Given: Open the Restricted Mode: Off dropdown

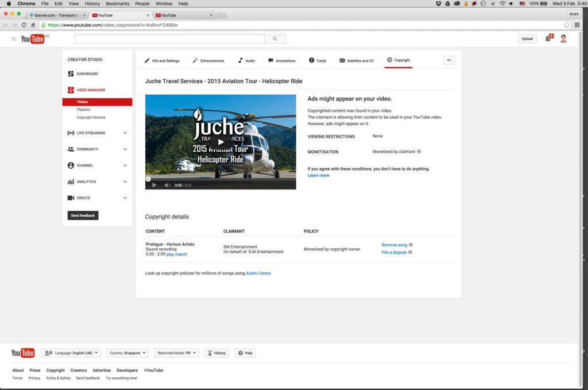Looking at the screenshot, I should pyautogui.click(x=177, y=353).
